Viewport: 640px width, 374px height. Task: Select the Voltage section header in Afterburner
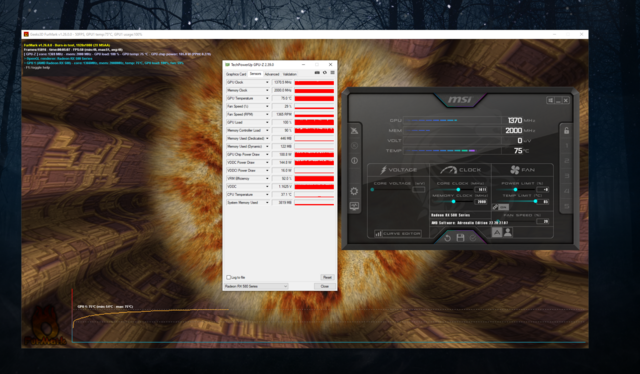click(x=399, y=170)
